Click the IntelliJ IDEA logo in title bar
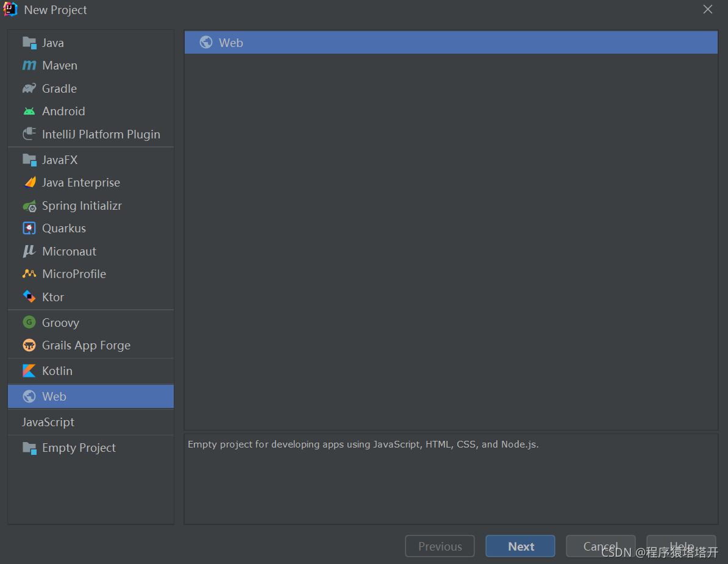The width and height of the screenshot is (728, 564). [x=10, y=9]
